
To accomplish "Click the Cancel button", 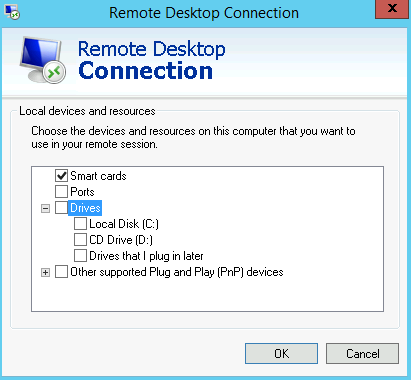I will pyautogui.click(x=362, y=354).
